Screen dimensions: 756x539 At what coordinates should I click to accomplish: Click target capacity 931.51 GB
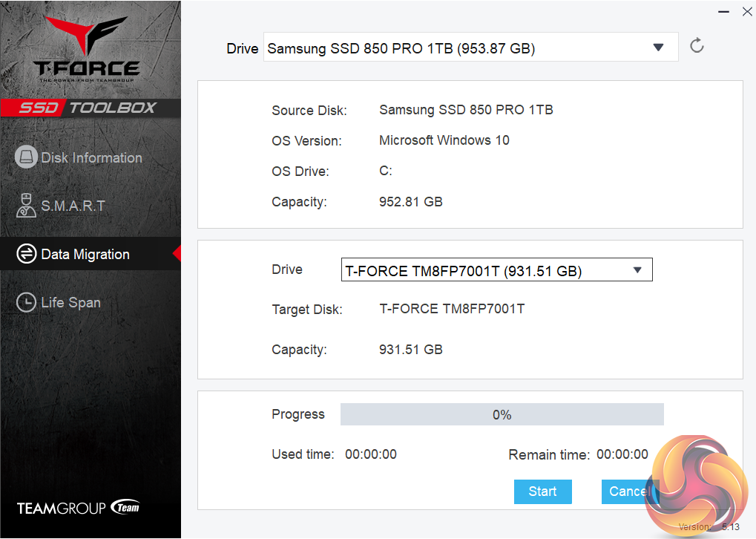point(411,350)
